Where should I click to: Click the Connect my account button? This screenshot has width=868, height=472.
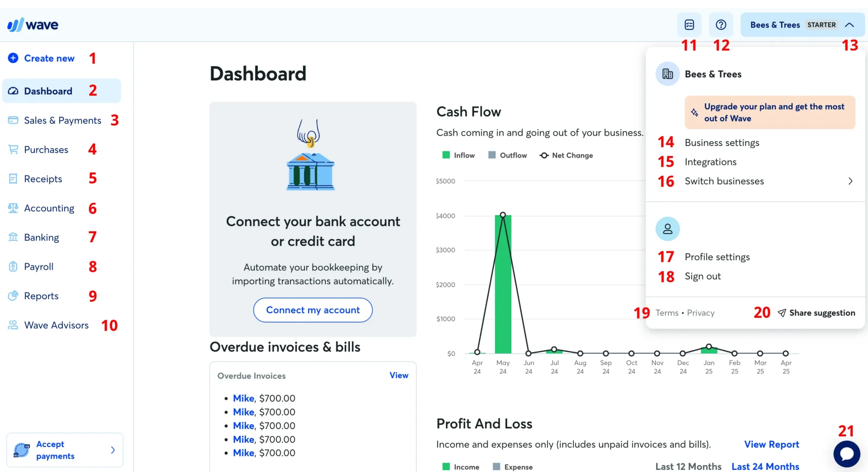click(x=312, y=310)
